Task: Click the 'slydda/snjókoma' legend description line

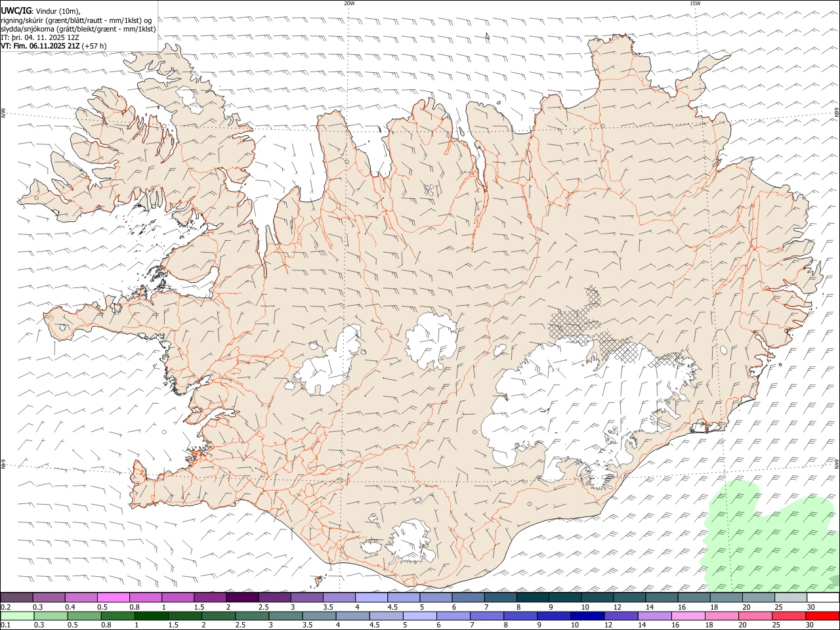Action: pyautogui.click(x=79, y=29)
